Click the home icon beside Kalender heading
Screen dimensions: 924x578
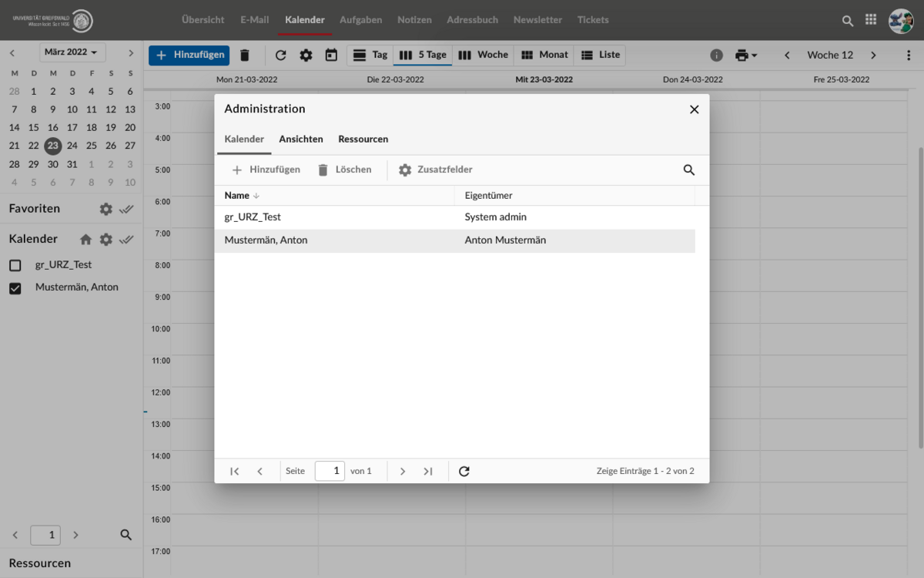[85, 240]
